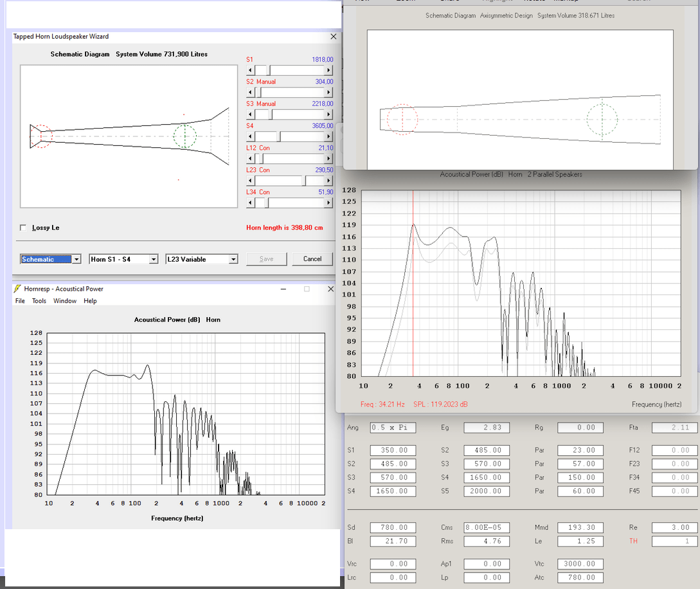Increase S1 with right arrow
700x589 pixels.
click(x=328, y=70)
